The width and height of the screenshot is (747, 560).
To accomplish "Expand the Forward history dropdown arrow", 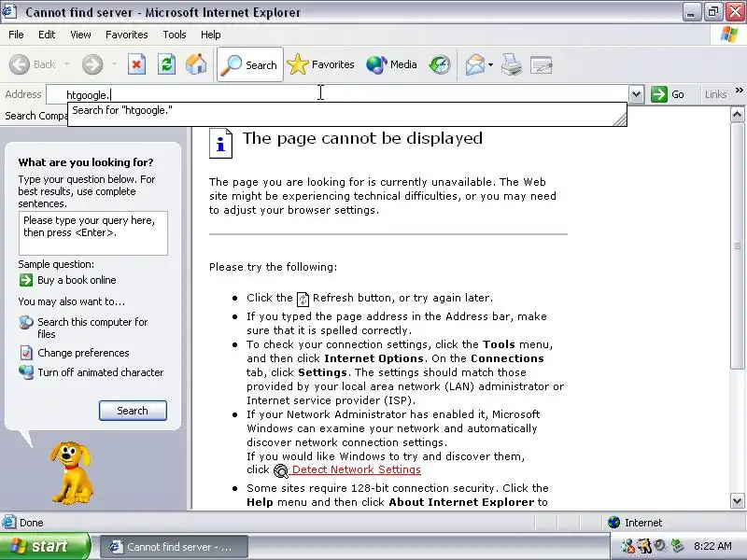I will coord(114,63).
